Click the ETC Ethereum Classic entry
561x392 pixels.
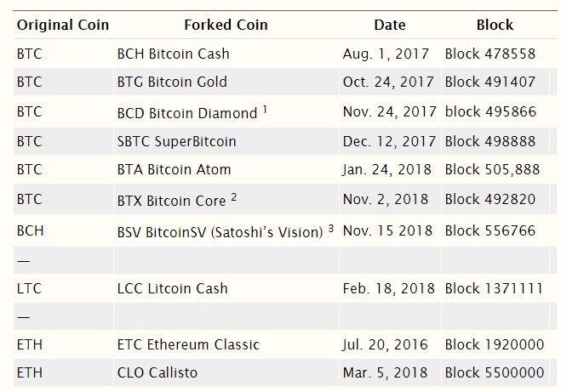tap(188, 344)
